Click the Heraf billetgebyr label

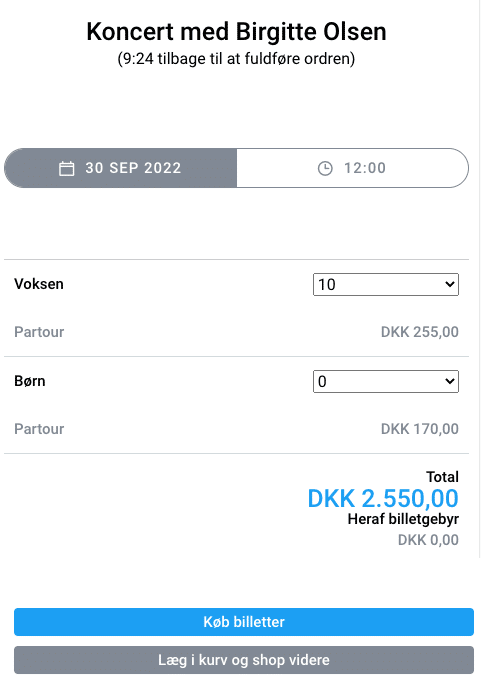pyautogui.click(x=403, y=519)
